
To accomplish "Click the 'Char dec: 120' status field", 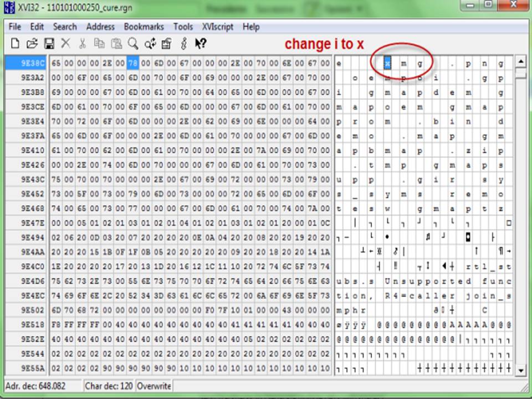I will pos(109,386).
